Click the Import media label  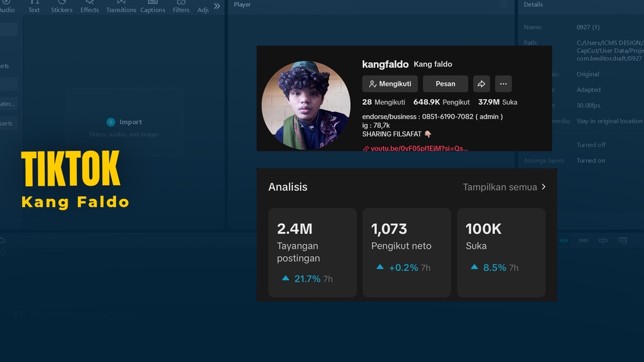coord(131,122)
